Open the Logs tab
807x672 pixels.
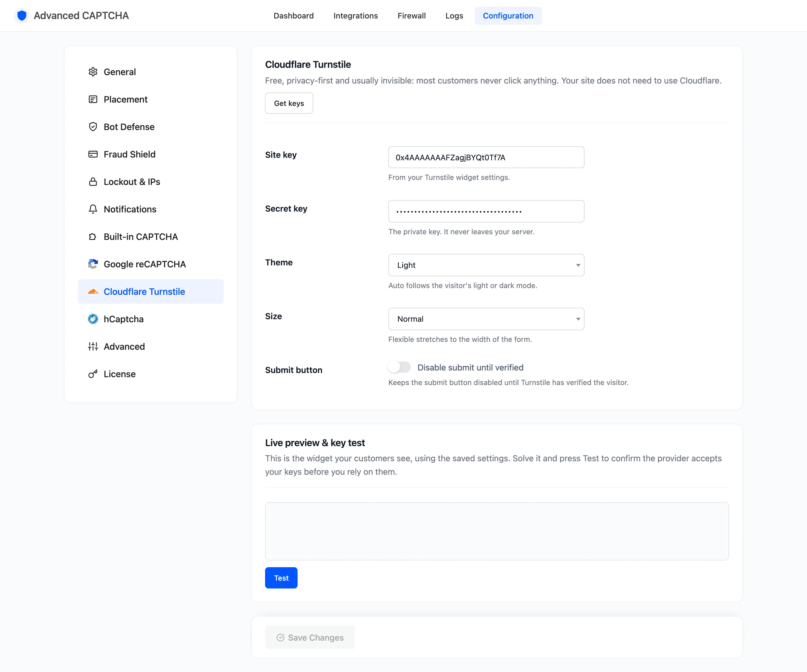pos(454,16)
